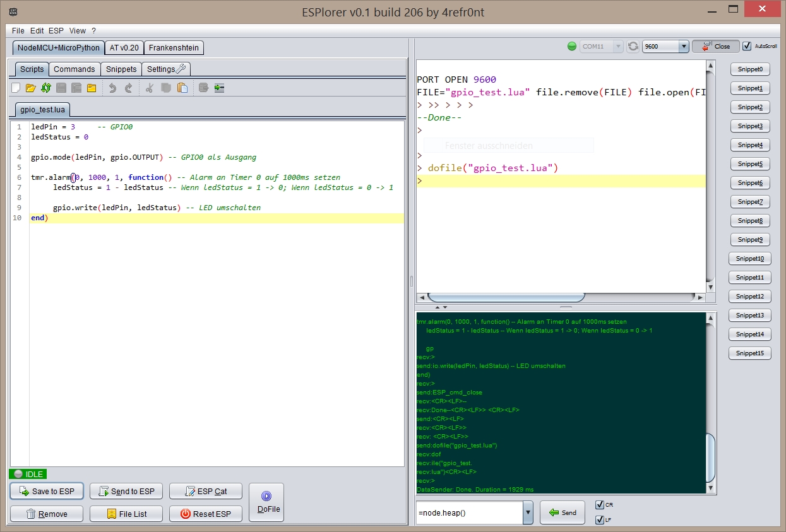This screenshot has height=532, width=786.
Task: Click the ESPlorer app icon in title bar
Action: [x=14, y=11]
